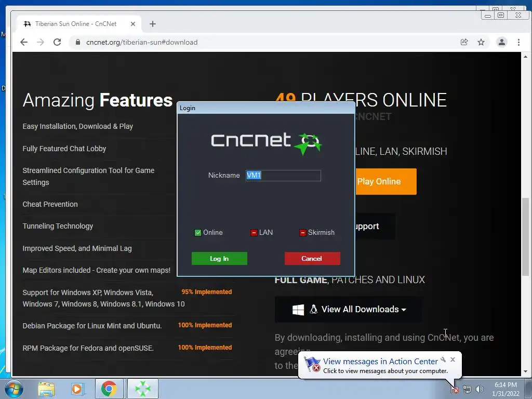Click the Windows logo on the downloads button
532x399 pixels.
tap(298, 310)
